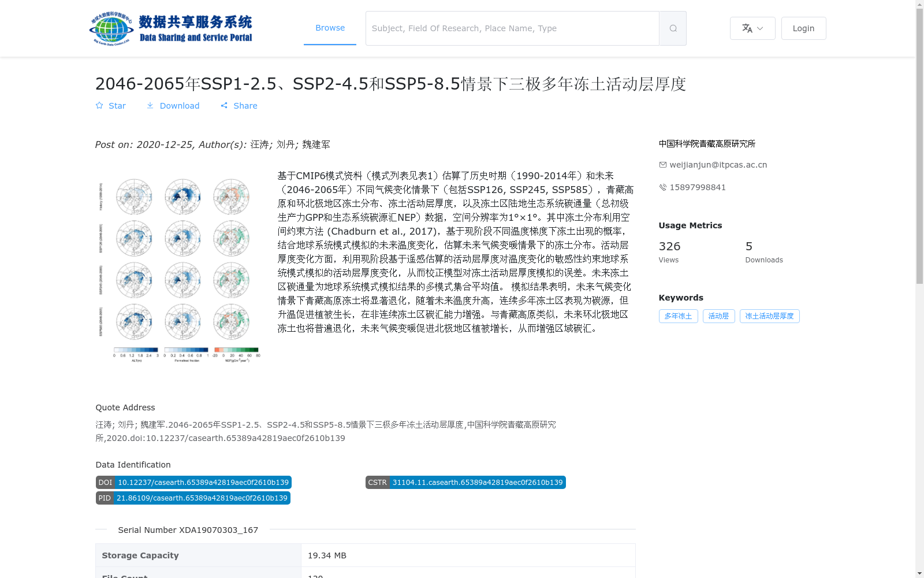Click the scrollbar up arrow
Image resolution: width=924 pixels, height=578 pixels.
click(919, 4)
